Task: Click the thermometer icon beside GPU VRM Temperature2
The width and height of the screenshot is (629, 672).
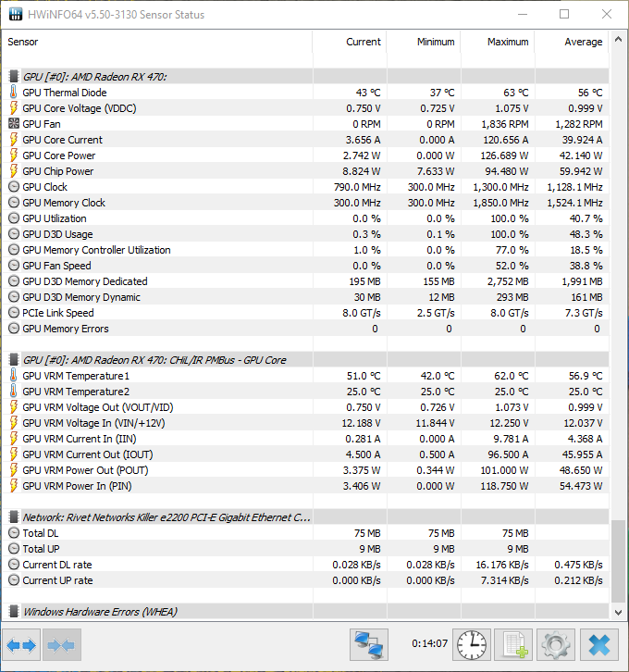Action: click(14, 392)
